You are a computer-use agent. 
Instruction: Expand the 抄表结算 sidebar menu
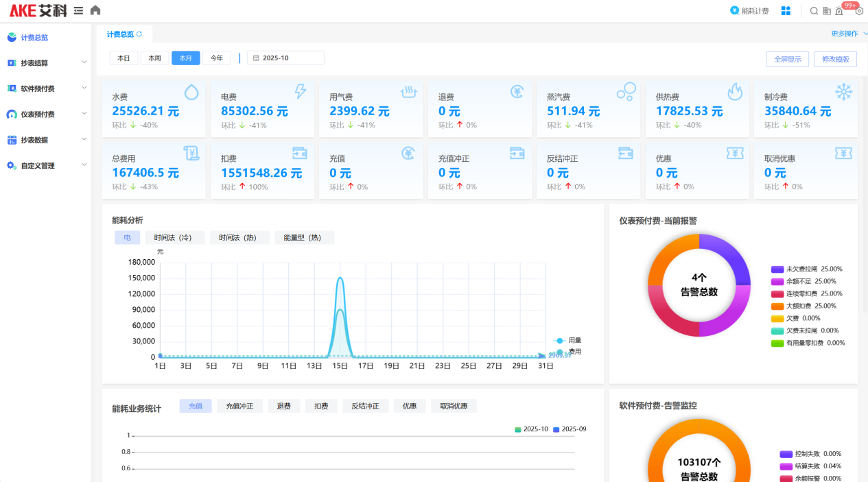tap(47, 63)
